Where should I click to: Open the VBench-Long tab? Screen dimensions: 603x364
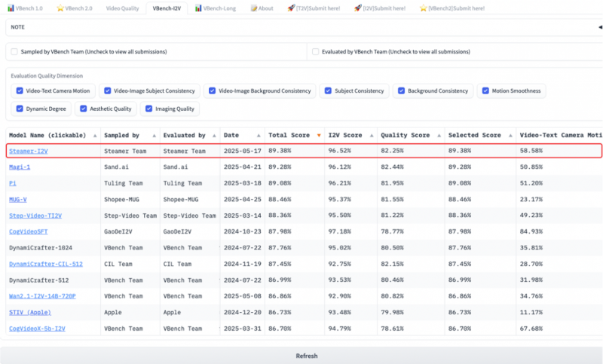tap(219, 8)
